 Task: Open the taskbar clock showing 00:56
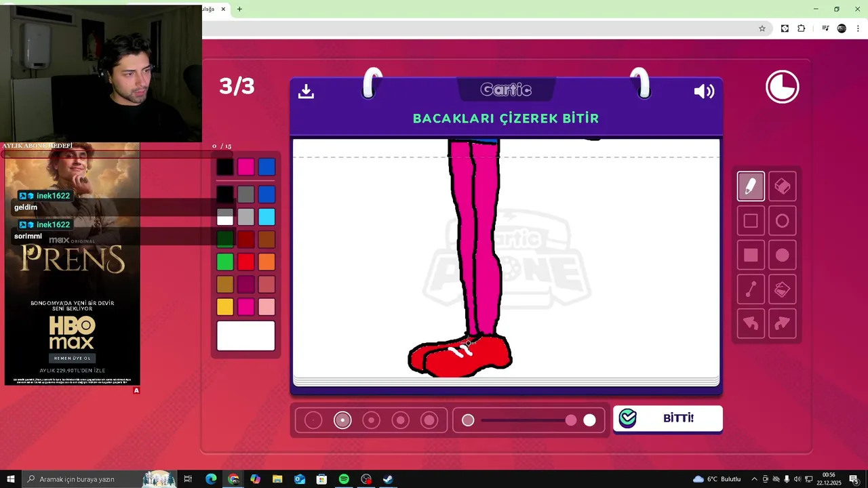click(x=829, y=479)
